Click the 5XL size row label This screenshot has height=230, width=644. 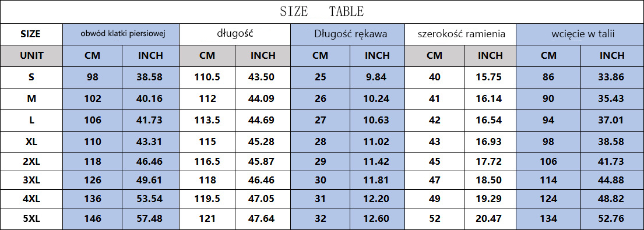[x=31, y=218]
